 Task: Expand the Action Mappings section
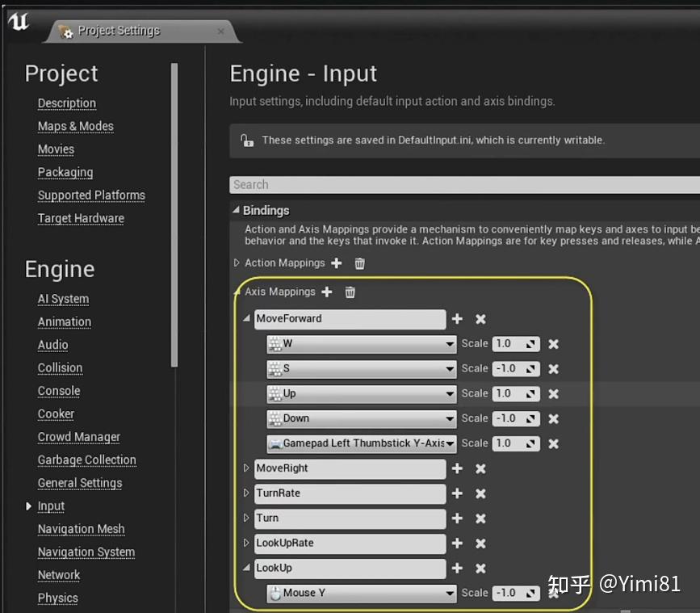pos(237,263)
